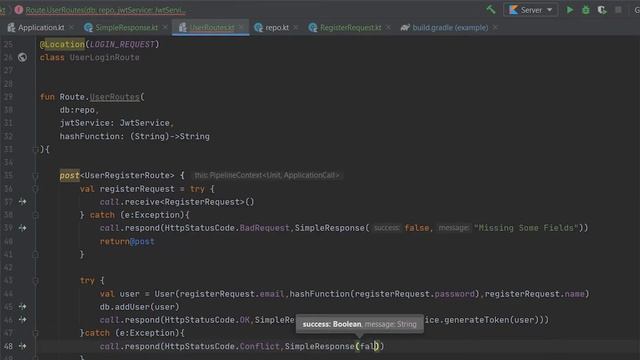The height and width of the screenshot is (360, 640).
Task: Open the repo.kt tab
Action: 277,27
